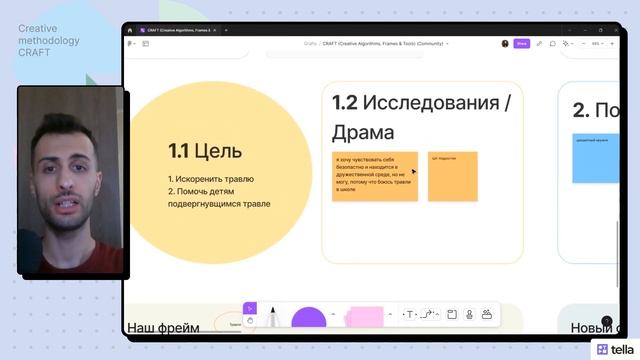Screen dimensions: 640x360
Task: Click the Tella logo badge
Action: pyautogui.click(x=615, y=349)
